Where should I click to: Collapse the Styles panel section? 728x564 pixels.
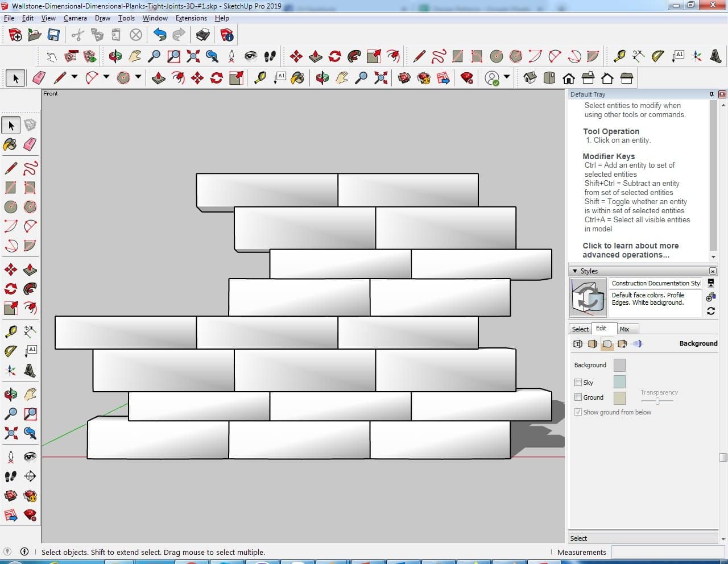(575, 271)
